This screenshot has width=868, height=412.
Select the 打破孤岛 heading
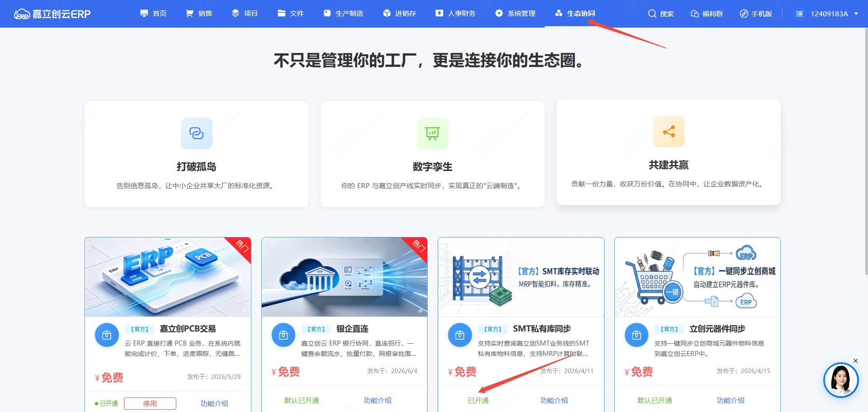(197, 167)
